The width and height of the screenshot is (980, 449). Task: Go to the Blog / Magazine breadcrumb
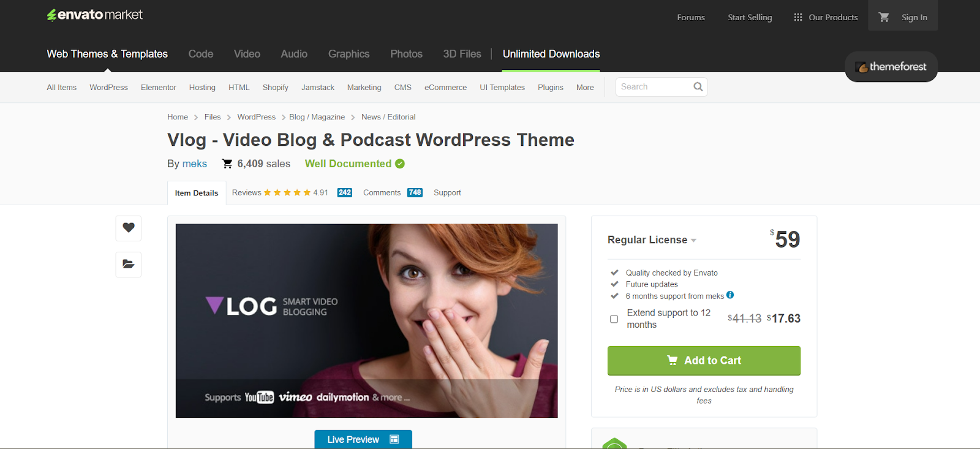pos(317,117)
